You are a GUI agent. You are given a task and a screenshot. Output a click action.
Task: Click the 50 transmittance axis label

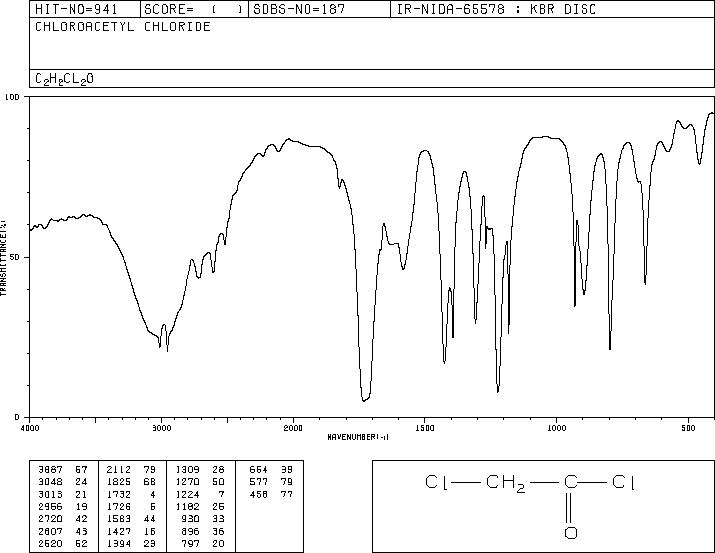pyautogui.click(x=14, y=257)
